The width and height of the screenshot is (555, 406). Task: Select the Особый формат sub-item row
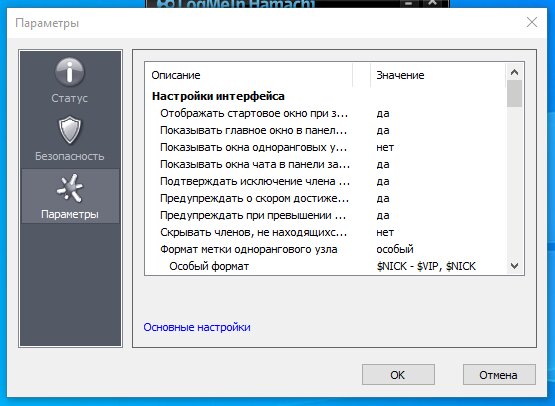[325, 266]
